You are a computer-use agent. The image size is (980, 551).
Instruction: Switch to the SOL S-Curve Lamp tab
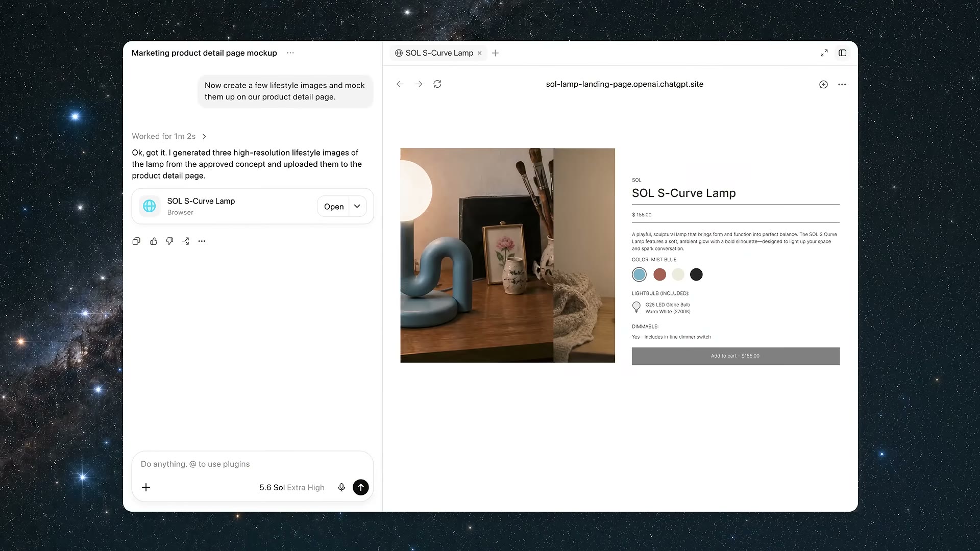click(438, 53)
